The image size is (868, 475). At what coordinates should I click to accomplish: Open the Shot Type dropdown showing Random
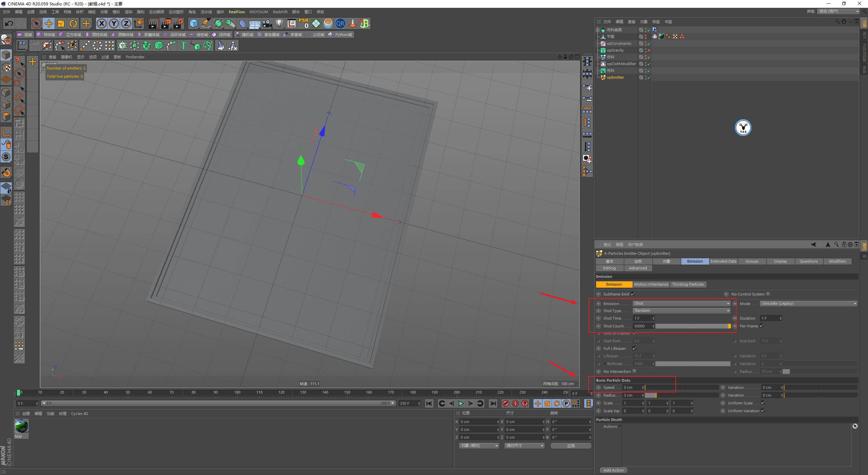click(682, 310)
